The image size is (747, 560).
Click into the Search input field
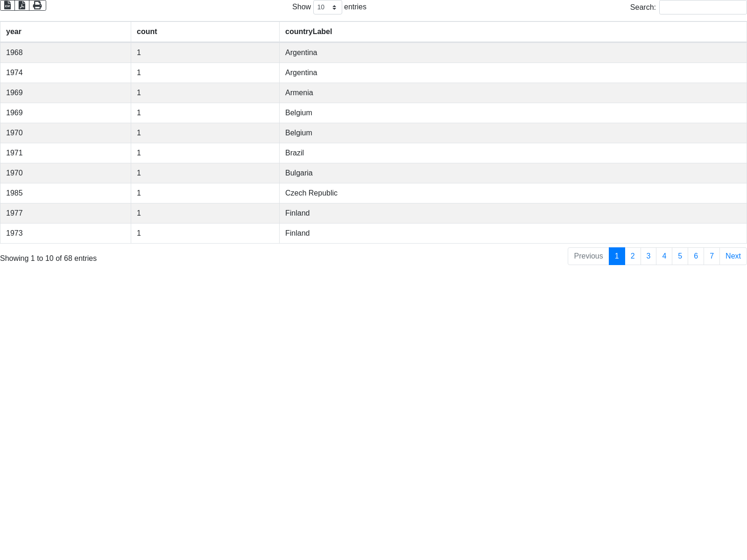(703, 7)
